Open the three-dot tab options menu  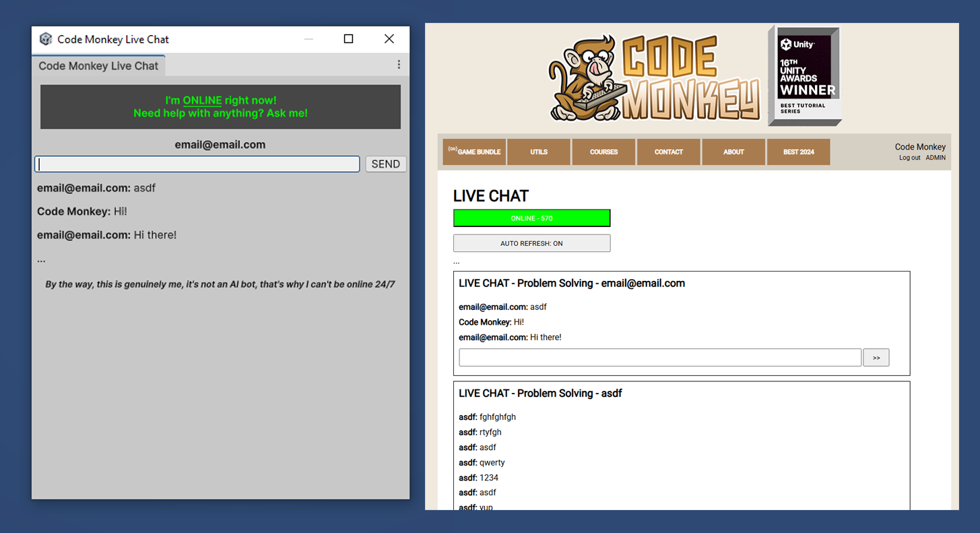click(x=399, y=65)
